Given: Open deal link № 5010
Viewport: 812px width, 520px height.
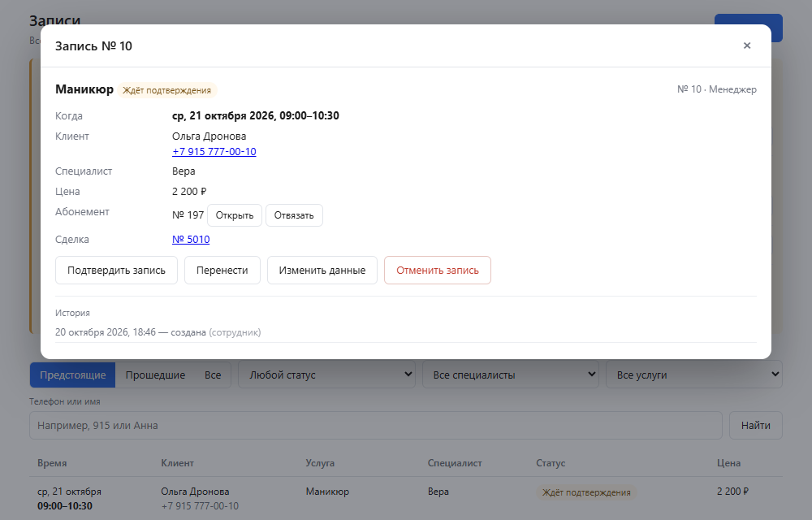Looking at the screenshot, I should 191,240.
